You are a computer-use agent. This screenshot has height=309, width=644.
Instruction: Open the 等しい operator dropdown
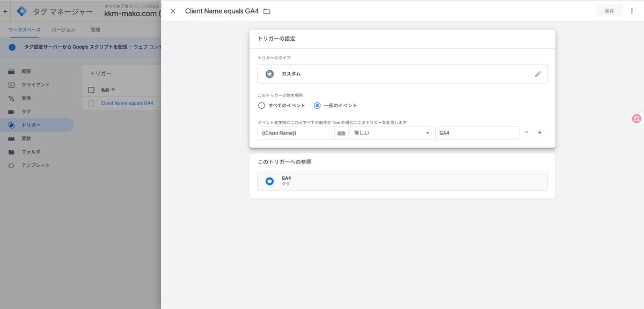[392, 133]
